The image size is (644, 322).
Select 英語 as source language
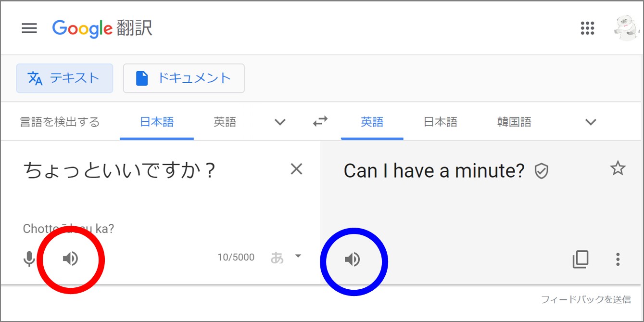pyautogui.click(x=225, y=122)
